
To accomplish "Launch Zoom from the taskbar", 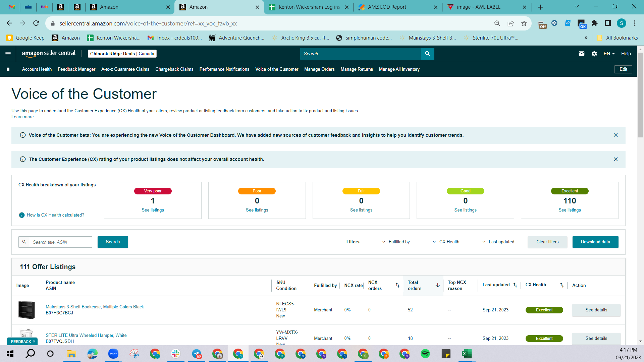I will 113,354.
